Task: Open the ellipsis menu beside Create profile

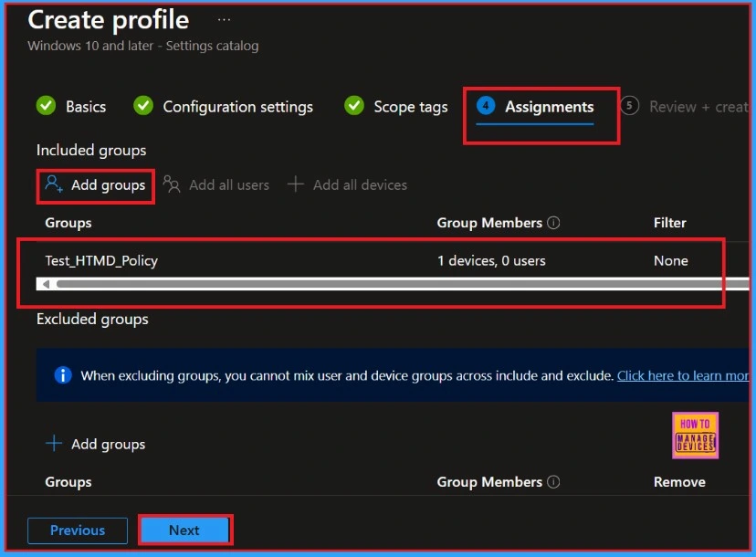Action: 224,20
